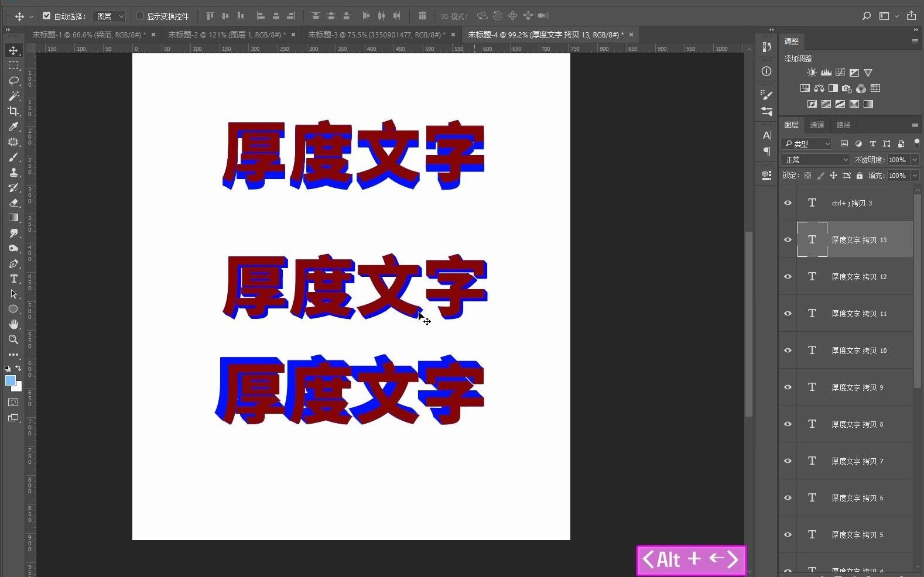The width and height of the screenshot is (924, 577).
Task: Select the Brush tool
Action: (x=13, y=157)
